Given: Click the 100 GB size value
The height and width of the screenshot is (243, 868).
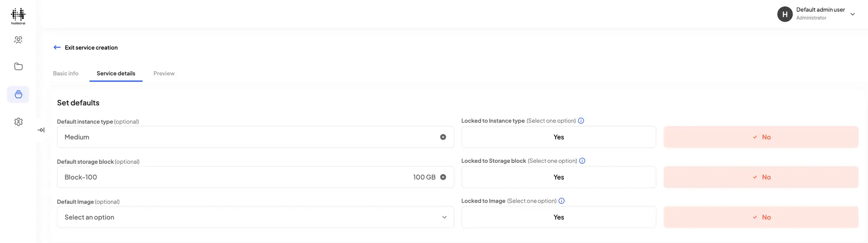Looking at the screenshot, I should 424,177.
